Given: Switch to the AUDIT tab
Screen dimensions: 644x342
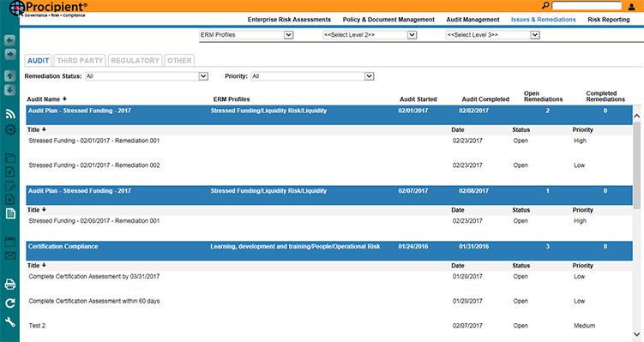Looking at the screenshot, I should (x=39, y=60).
